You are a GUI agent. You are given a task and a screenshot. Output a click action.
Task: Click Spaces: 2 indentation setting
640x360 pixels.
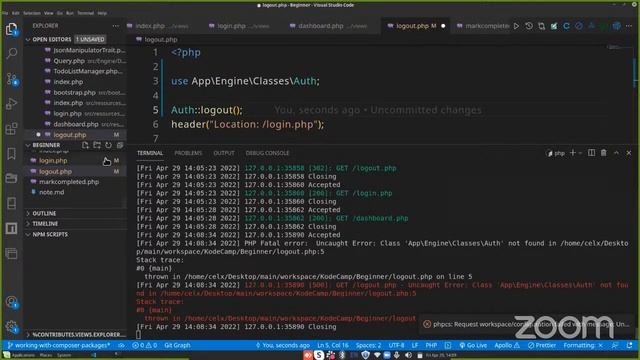(x=368, y=345)
